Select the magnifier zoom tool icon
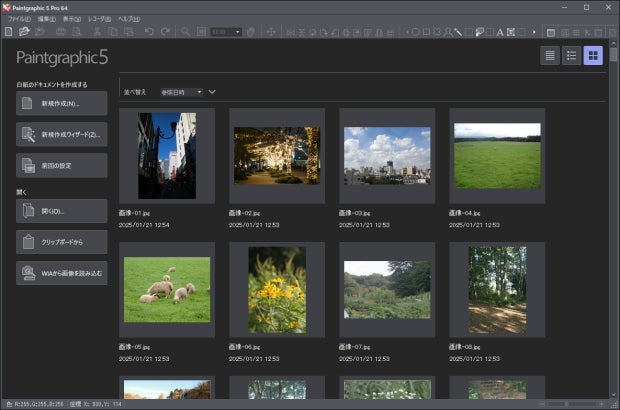Viewport: 620px width, 410px height. (x=186, y=32)
